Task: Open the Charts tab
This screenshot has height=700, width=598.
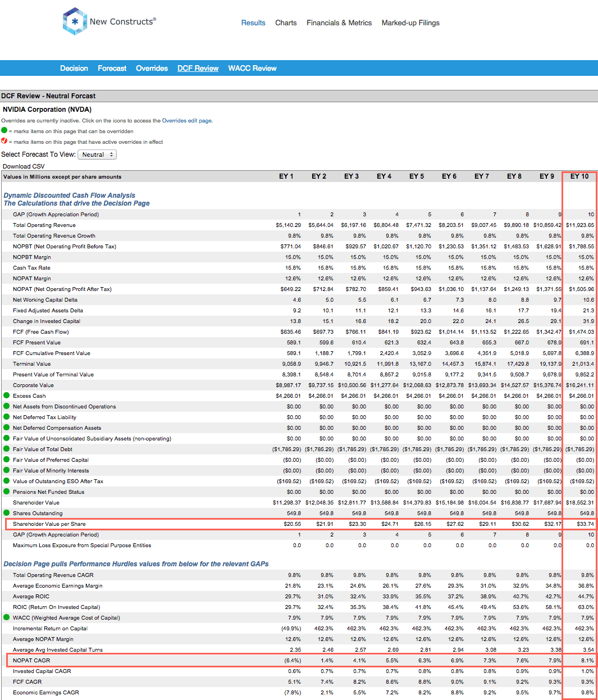Action: click(x=286, y=23)
